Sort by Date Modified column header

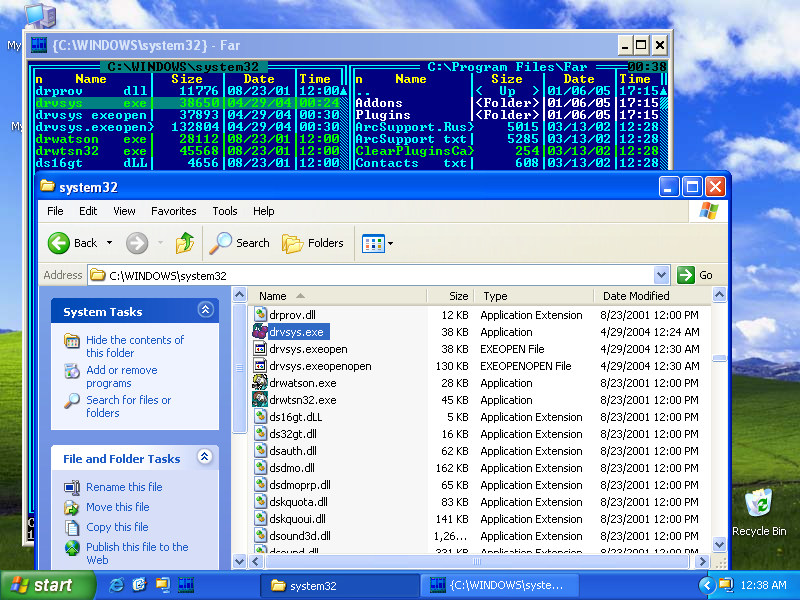(653, 296)
